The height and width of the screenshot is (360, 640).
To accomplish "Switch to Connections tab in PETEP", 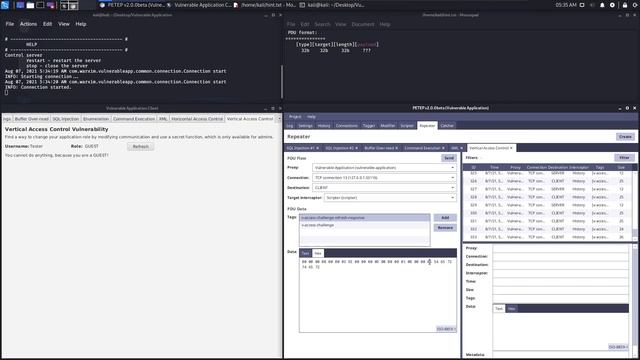I will coord(347,126).
